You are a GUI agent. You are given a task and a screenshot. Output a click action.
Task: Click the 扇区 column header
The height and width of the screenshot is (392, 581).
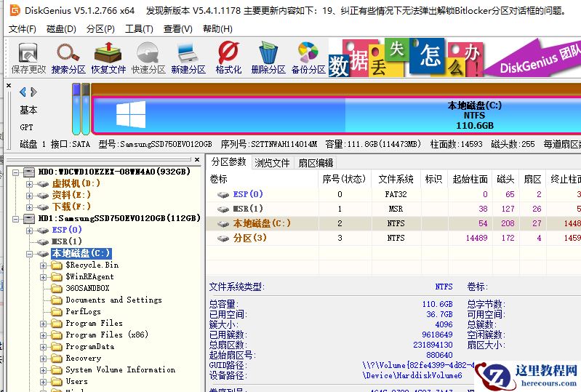[x=532, y=180]
